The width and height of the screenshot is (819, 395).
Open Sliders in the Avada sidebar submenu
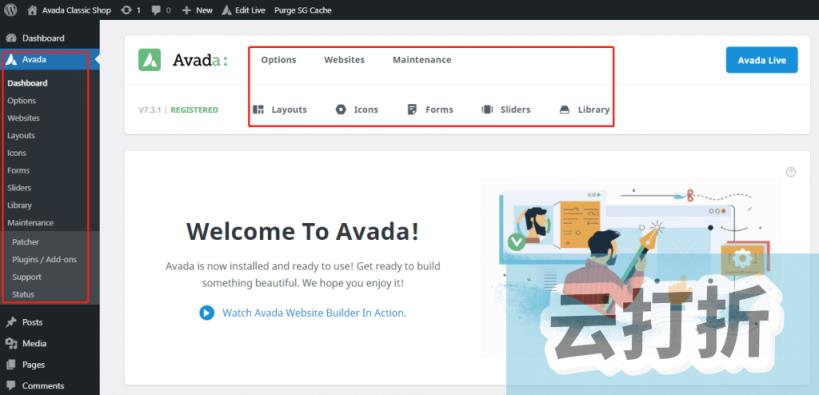[19, 188]
